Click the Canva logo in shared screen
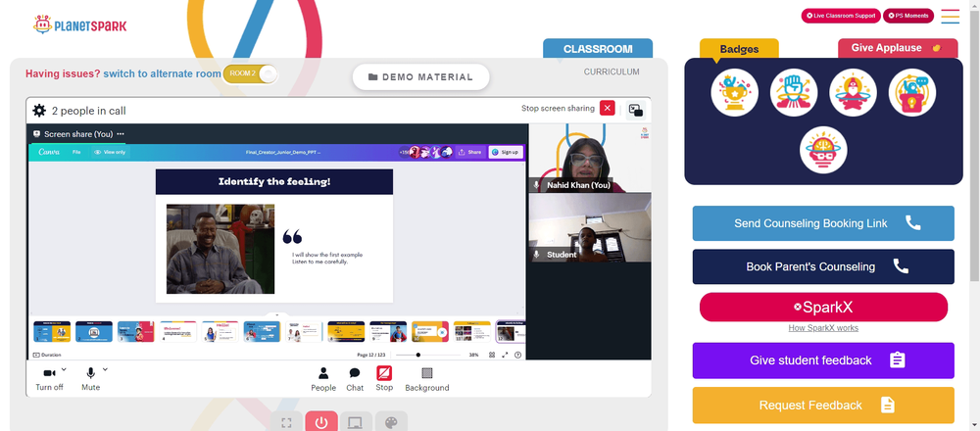The width and height of the screenshot is (980, 431). (x=49, y=152)
